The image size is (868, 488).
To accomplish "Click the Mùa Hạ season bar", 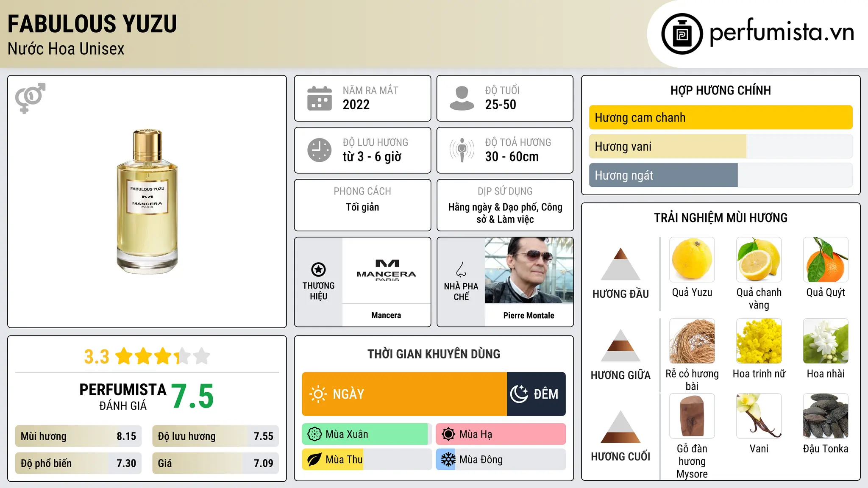I will (x=501, y=434).
